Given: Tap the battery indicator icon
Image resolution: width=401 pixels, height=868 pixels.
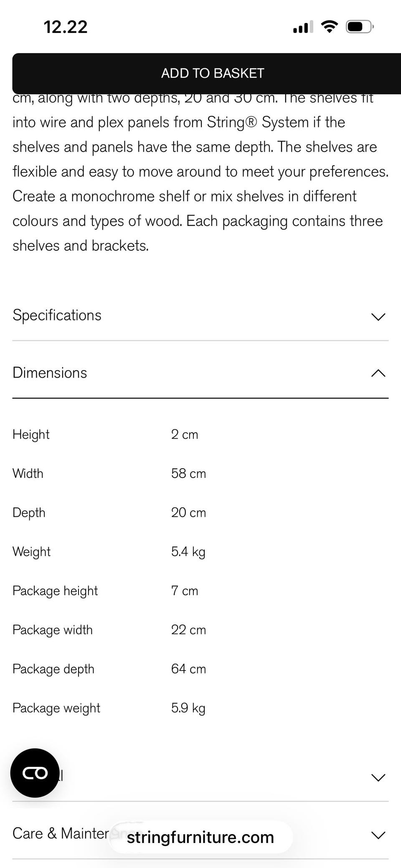Looking at the screenshot, I should 359,27.
